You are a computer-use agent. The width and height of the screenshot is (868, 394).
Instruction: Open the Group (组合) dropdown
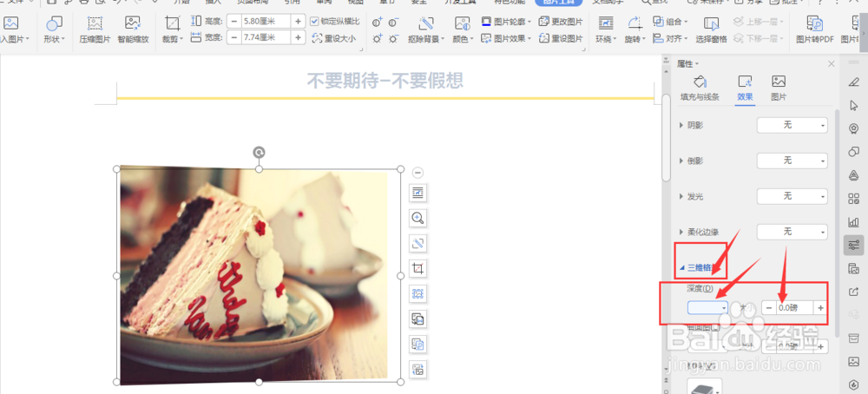tap(670, 22)
